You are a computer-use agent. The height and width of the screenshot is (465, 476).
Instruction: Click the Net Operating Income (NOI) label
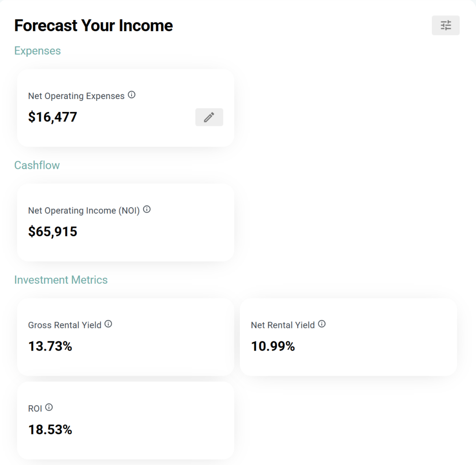[84, 211]
